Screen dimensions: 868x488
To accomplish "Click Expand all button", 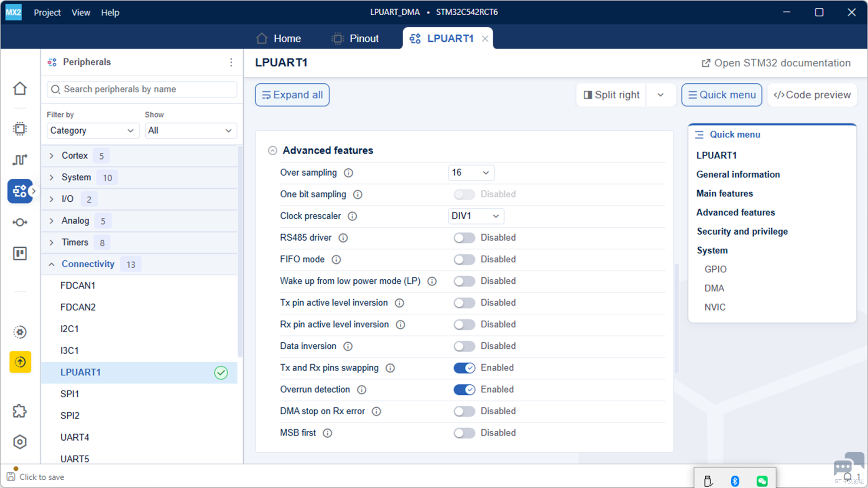I will coord(292,95).
